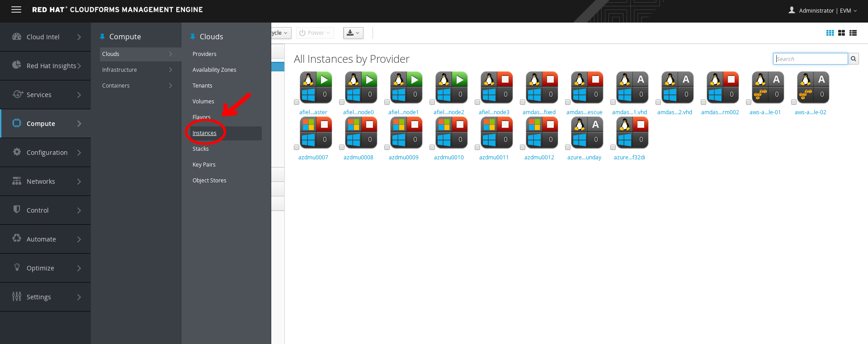The height and width of the screenshot is (344, 868).
Task: Tick the checkbox for aws-a...le-01
Action: pyautogui.click(x=749, y=102)
